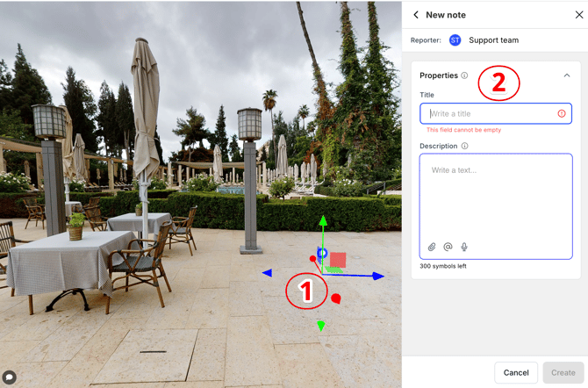Open the chat bubble icon in bottom-left corner
This screenshot has width=588, height=388.
[x=10, y=377]
